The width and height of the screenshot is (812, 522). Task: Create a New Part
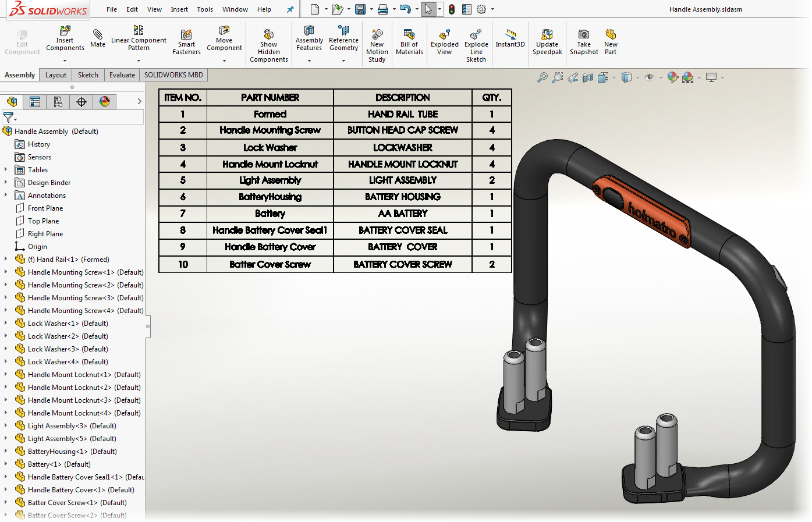coord(611,41)
